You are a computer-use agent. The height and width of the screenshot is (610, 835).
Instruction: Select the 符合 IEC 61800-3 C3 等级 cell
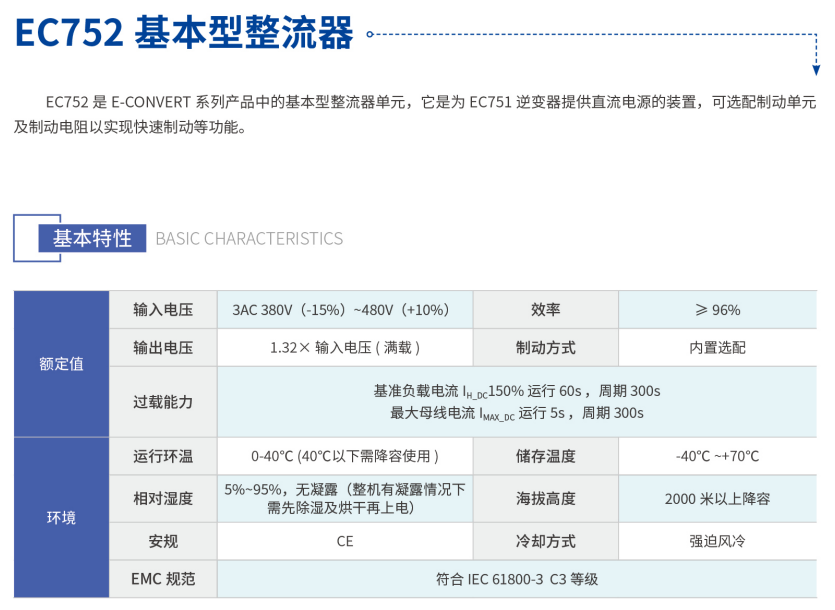517,579
